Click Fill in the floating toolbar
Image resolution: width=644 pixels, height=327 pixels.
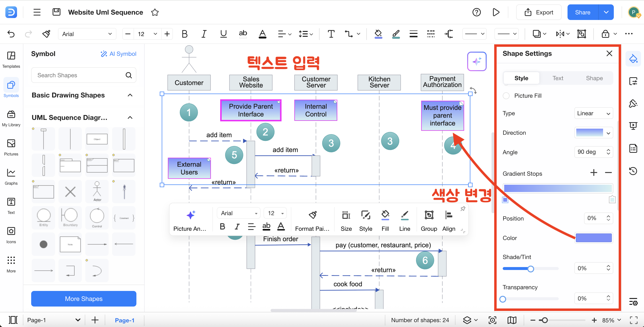(385, 221)
